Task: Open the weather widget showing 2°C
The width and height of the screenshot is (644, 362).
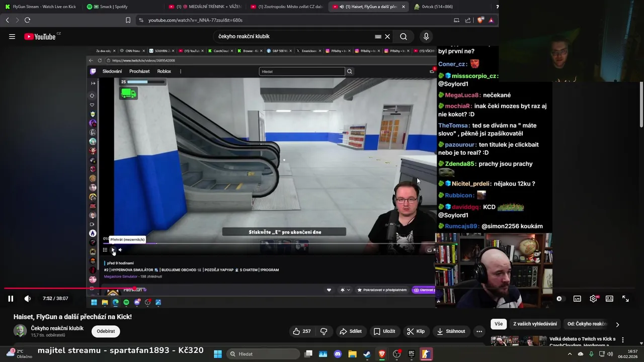Action: 19,354
